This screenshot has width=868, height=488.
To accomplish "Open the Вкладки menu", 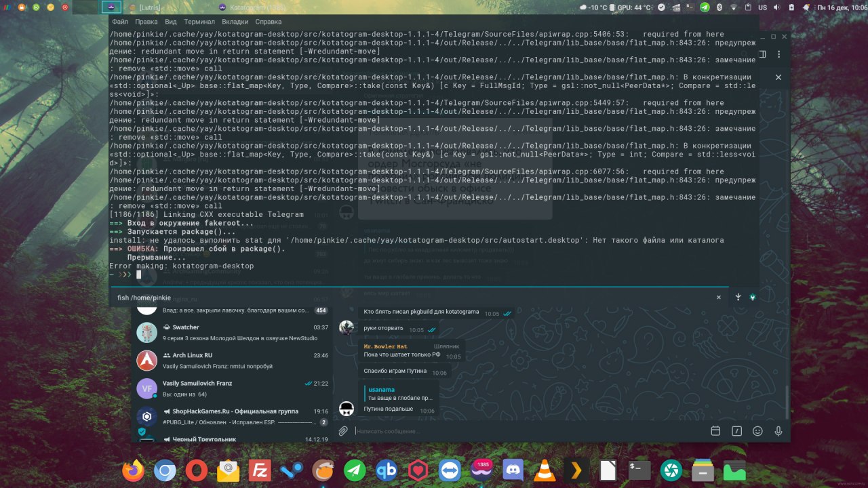I will [235, 22].
